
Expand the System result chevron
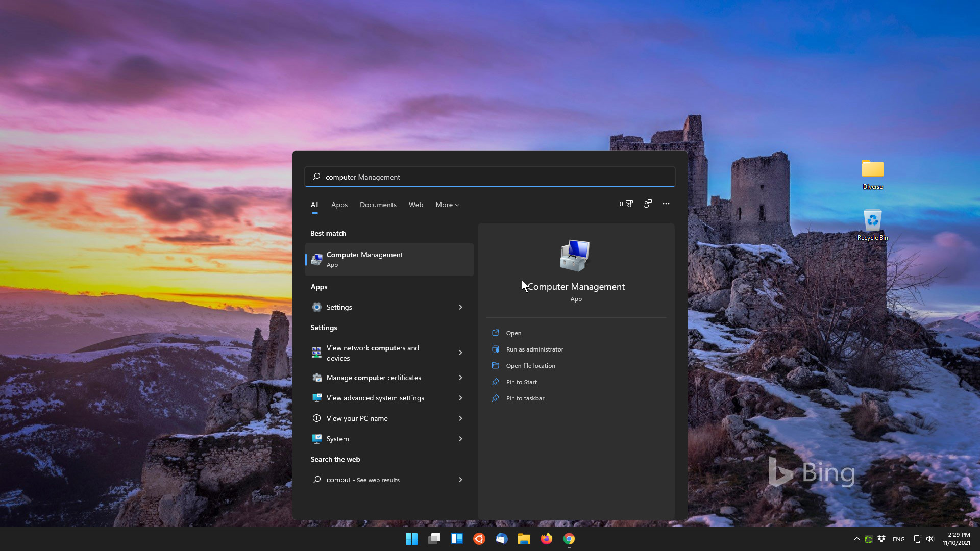(460, 439)
